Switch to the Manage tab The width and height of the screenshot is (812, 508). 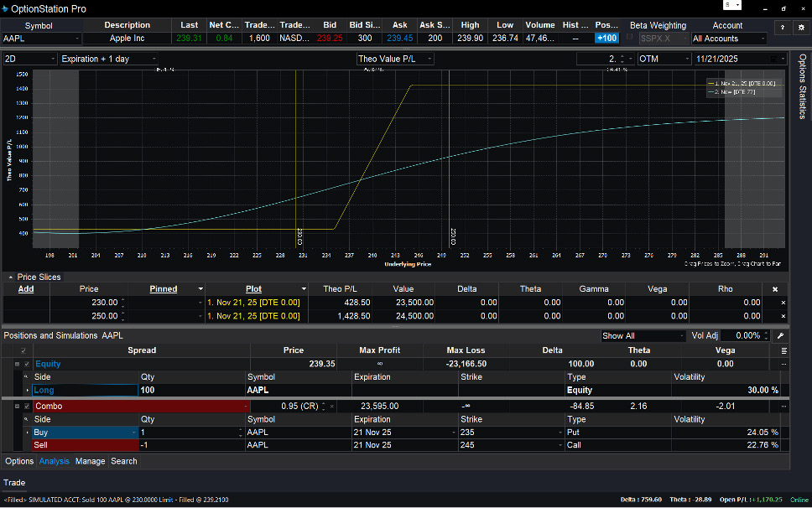[91, 461]
